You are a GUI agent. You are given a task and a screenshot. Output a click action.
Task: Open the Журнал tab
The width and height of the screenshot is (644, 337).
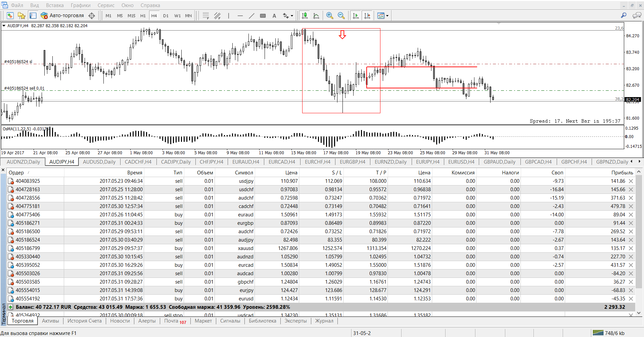tap(324, 321)
